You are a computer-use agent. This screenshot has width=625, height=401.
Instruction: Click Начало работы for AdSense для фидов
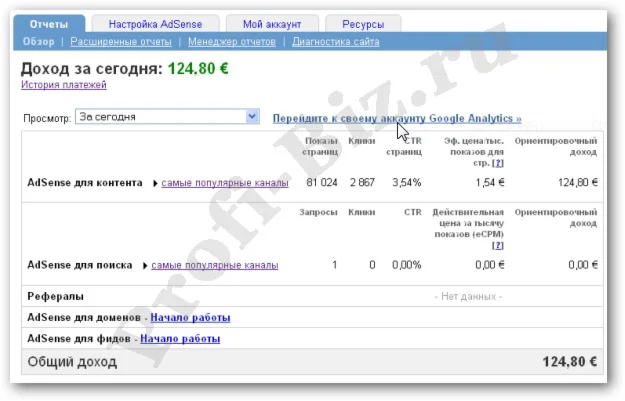coord(180,339)
